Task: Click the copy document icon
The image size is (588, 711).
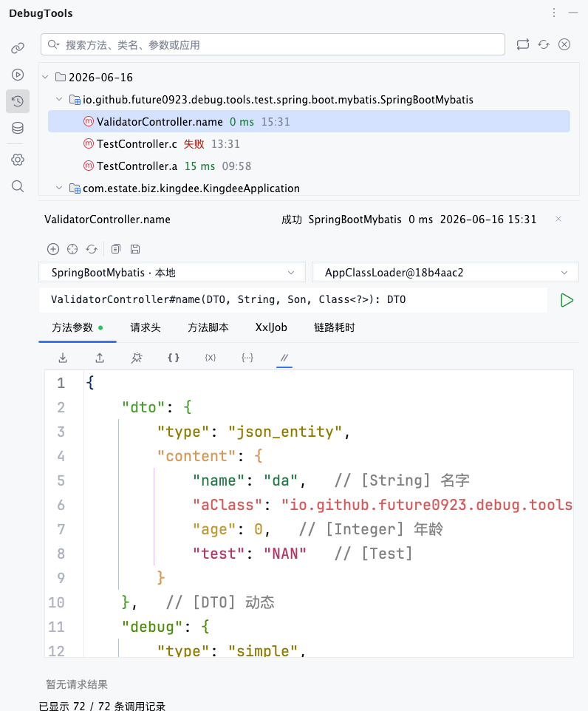Action: [116, 249]
